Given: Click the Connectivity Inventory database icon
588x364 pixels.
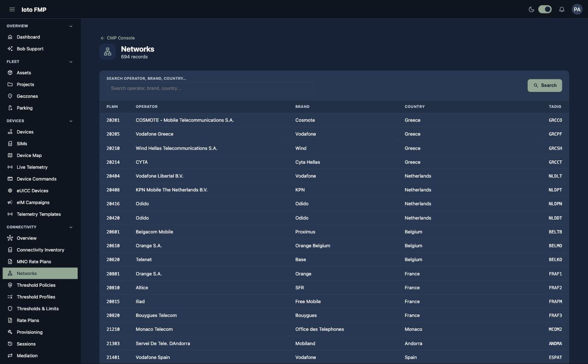Looking at the screenshot, I should click(x=10, y=250).
